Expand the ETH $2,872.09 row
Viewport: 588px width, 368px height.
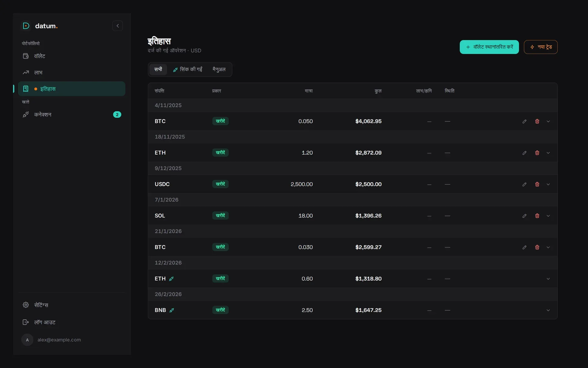[x=548, y=153]
